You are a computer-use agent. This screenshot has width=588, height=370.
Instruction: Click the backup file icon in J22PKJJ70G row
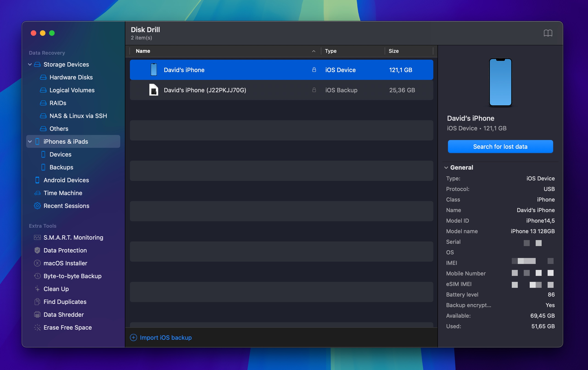(x=154, y=90)
